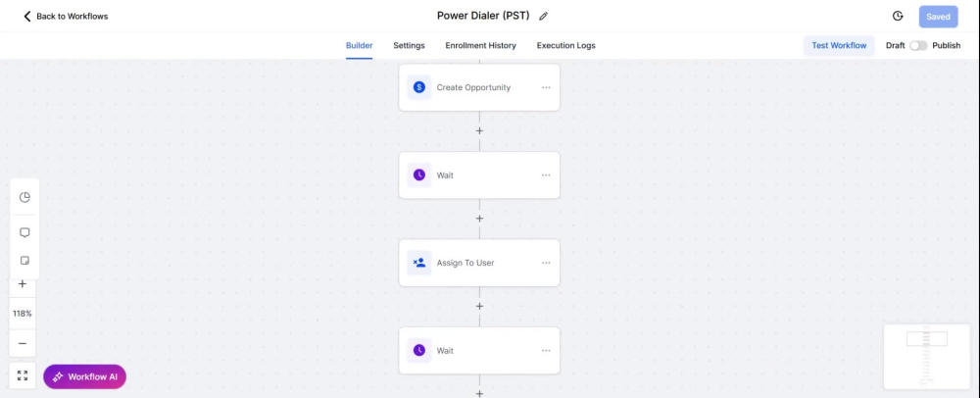Select the Create Opportunity dollar icon
Screen dimensions: 980x398
pyautogui.click(x=419, y=87)
